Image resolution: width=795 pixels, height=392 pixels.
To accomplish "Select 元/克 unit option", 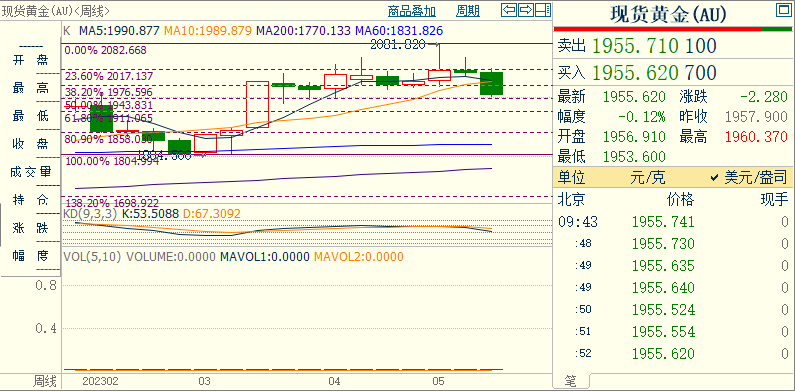I will pyautogui.click(x=647, y=177).
